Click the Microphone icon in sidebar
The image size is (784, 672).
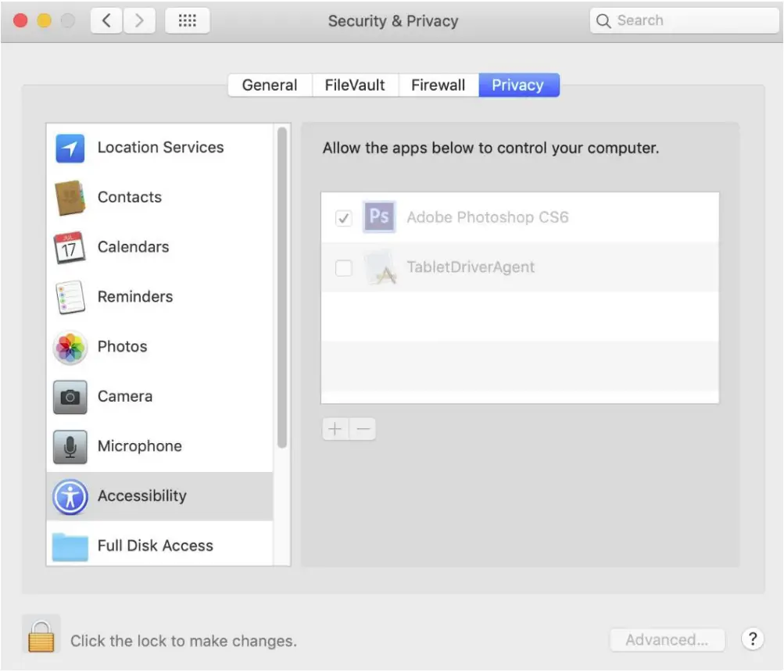(70, 446)
